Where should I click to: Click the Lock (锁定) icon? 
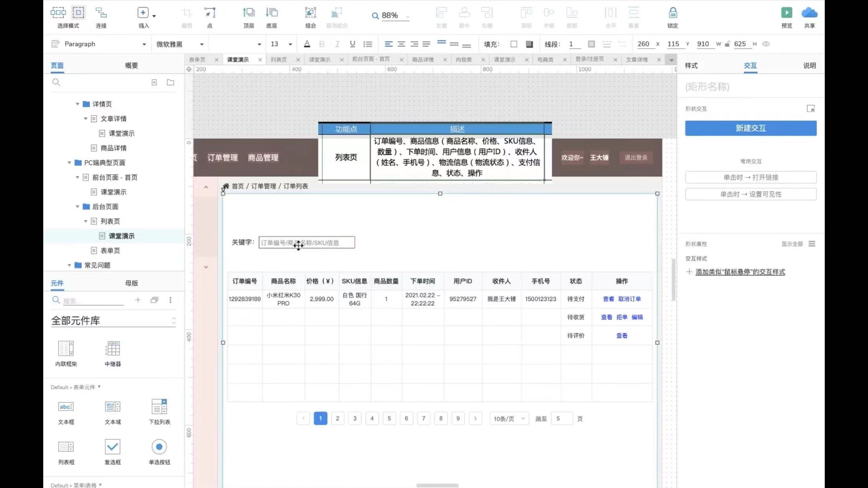click(x=673, y=13)
